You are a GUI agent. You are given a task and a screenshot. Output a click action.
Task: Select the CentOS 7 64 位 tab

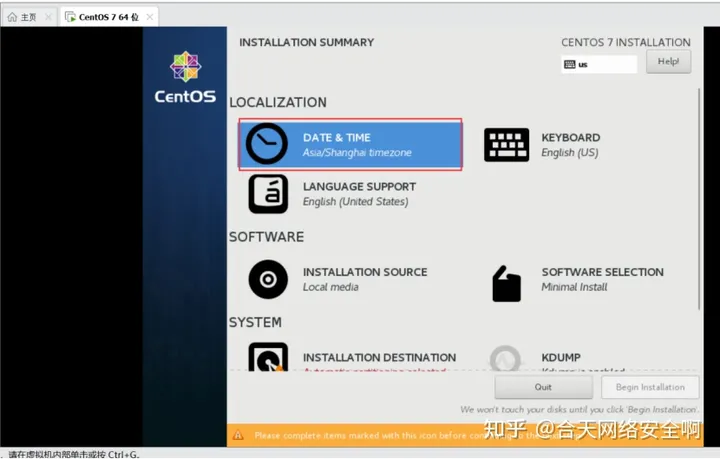(109, 17)
